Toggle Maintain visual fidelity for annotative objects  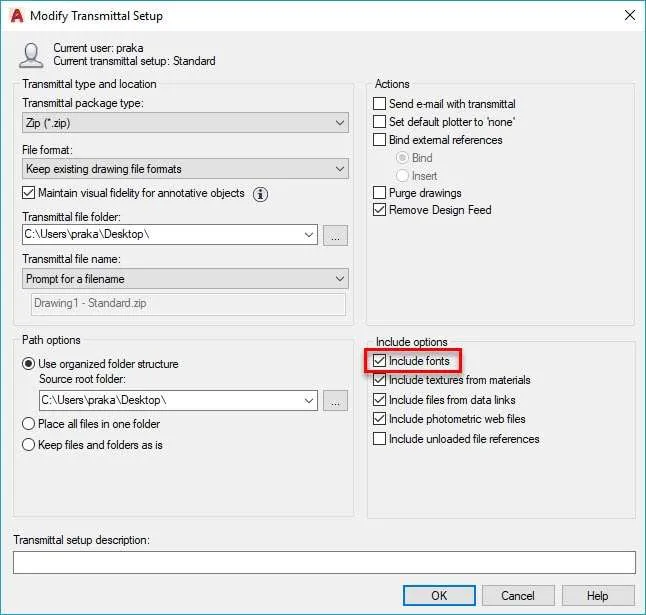[x=28, y=193]
